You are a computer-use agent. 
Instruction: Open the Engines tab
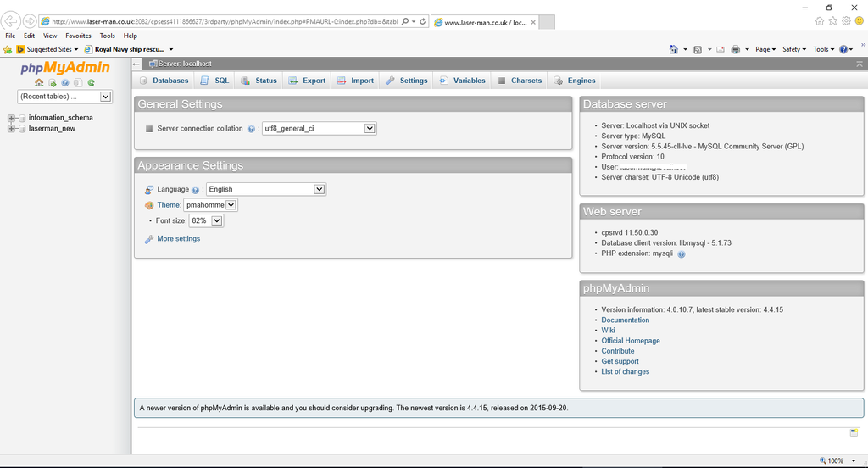(575, 81)
